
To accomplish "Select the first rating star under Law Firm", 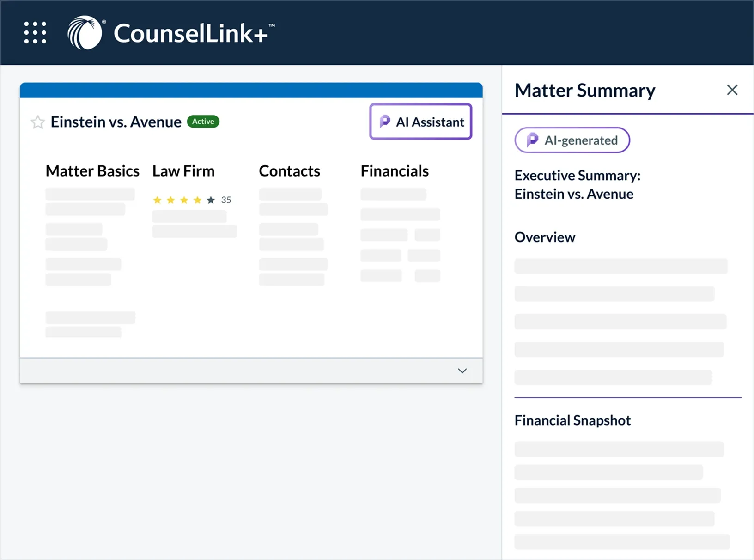I will coord(157,200).
